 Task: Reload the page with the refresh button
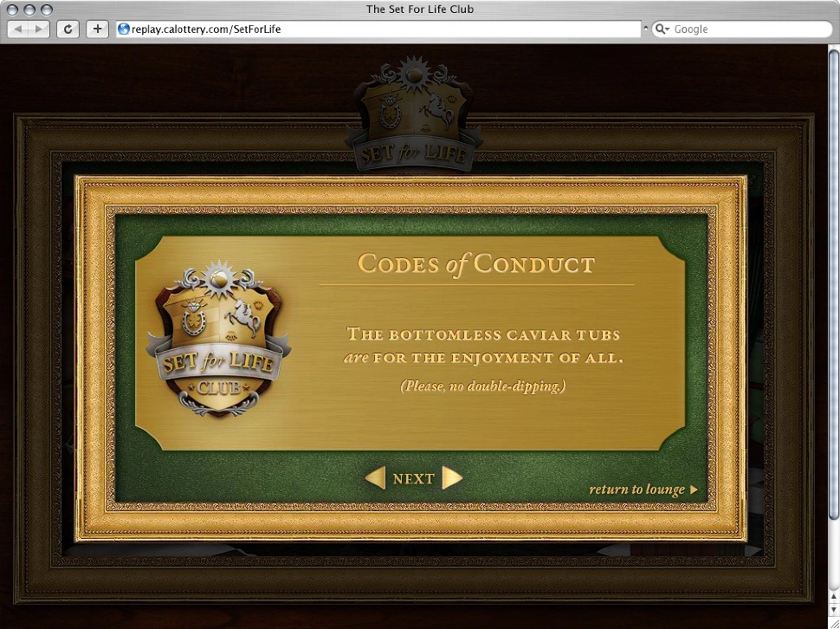click(68, 29)
